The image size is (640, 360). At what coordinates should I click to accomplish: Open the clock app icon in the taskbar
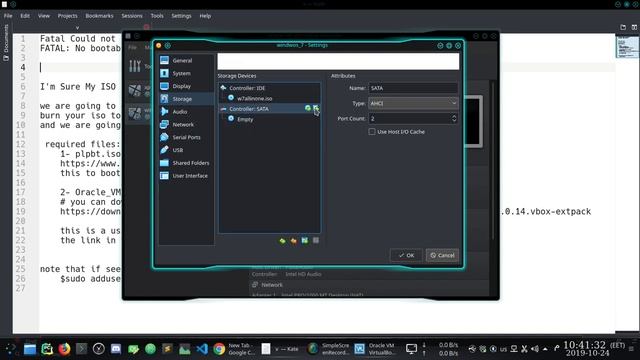(x=98, y=349)
